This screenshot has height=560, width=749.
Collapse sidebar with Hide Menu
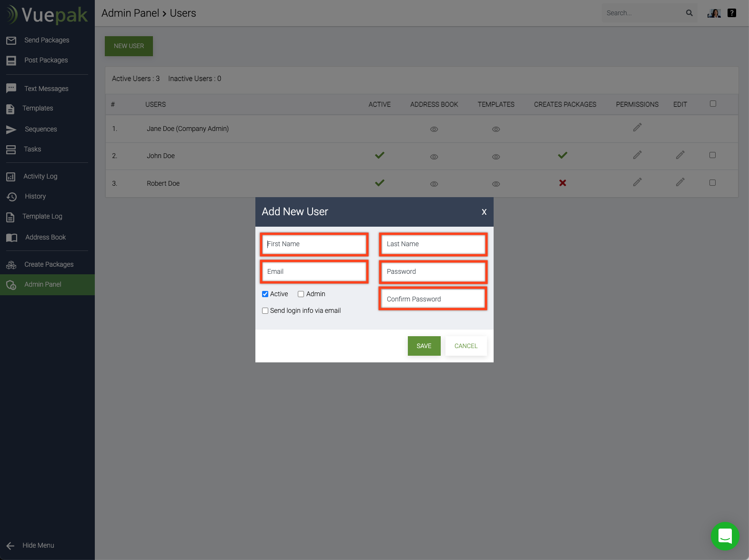[38, 545]
